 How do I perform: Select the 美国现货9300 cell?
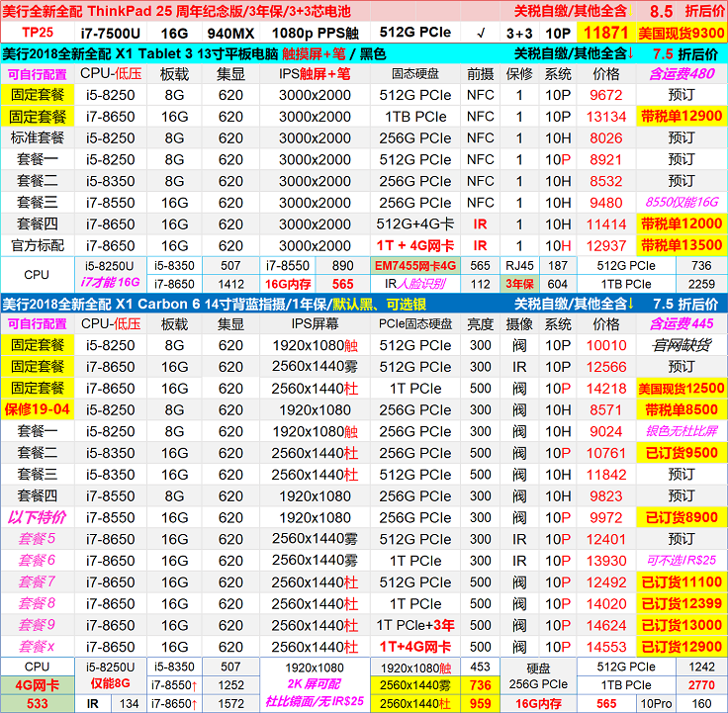pyautogui.click(x=682, y=33)
